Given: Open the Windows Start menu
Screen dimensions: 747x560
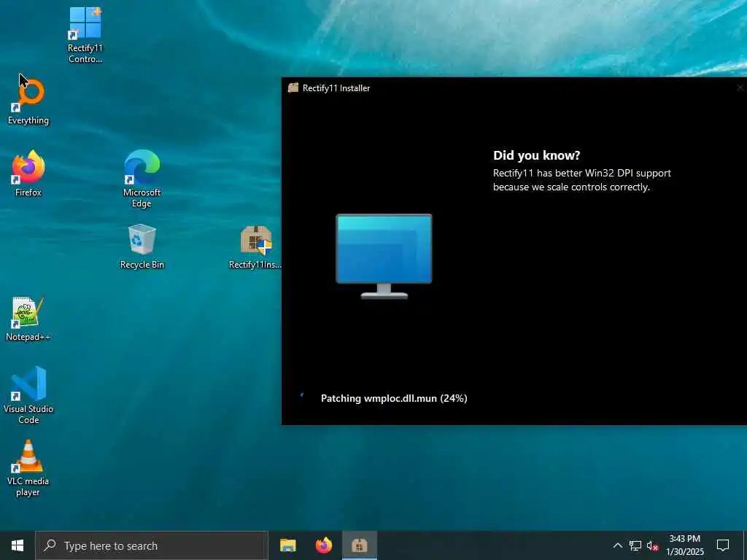Looking at the screenshot, I should [18, 545].
